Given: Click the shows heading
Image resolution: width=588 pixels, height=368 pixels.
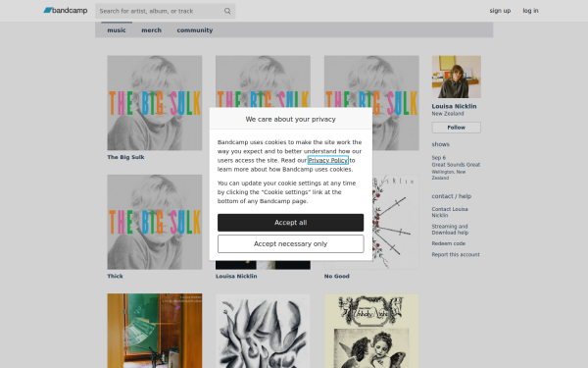Looking at the screenshot, I should point(441,144).
